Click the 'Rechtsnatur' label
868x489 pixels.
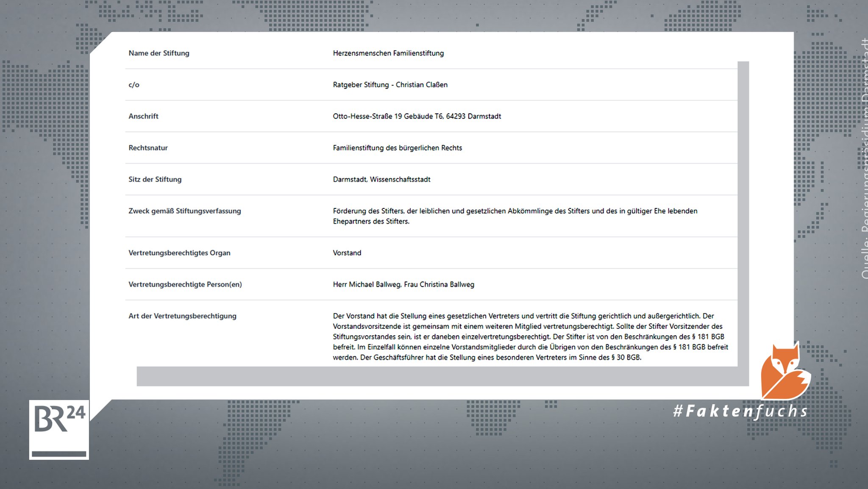[148, 148]
